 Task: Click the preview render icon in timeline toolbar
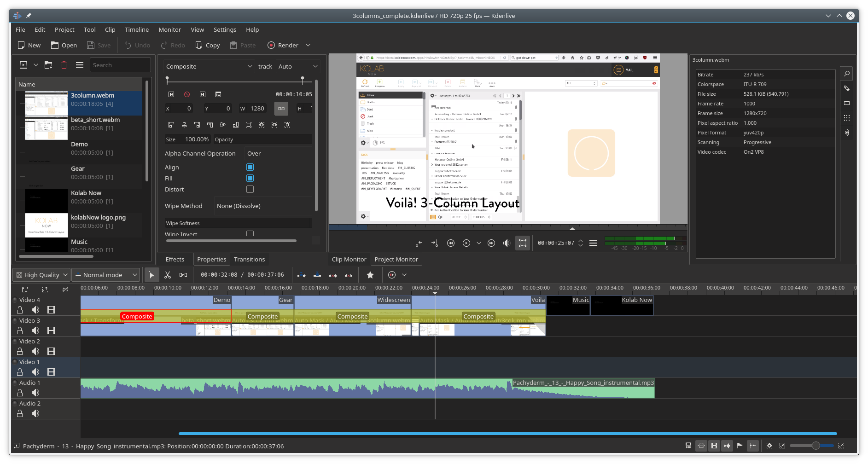pyautogui.click(x=392, y=275)
